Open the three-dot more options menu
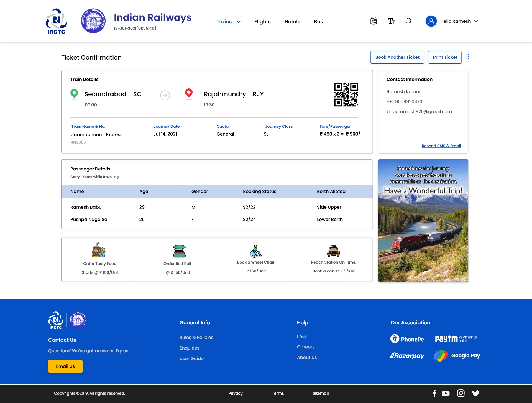 pos(468,57)
